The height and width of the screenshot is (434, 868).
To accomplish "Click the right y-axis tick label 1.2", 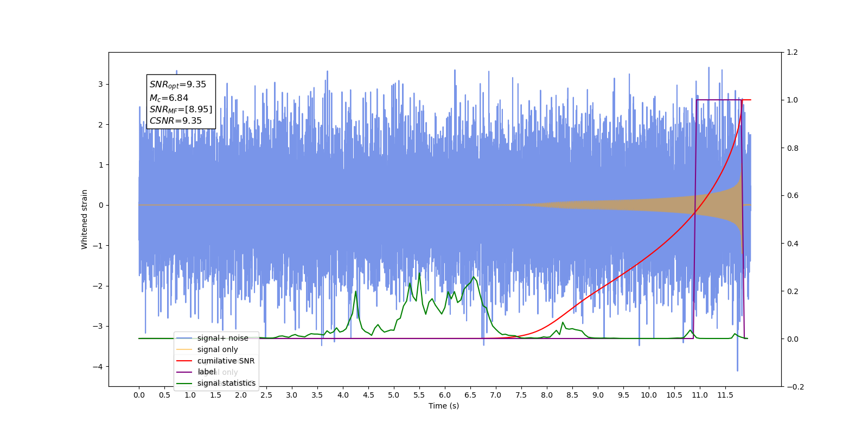I will tap(793, 52).
